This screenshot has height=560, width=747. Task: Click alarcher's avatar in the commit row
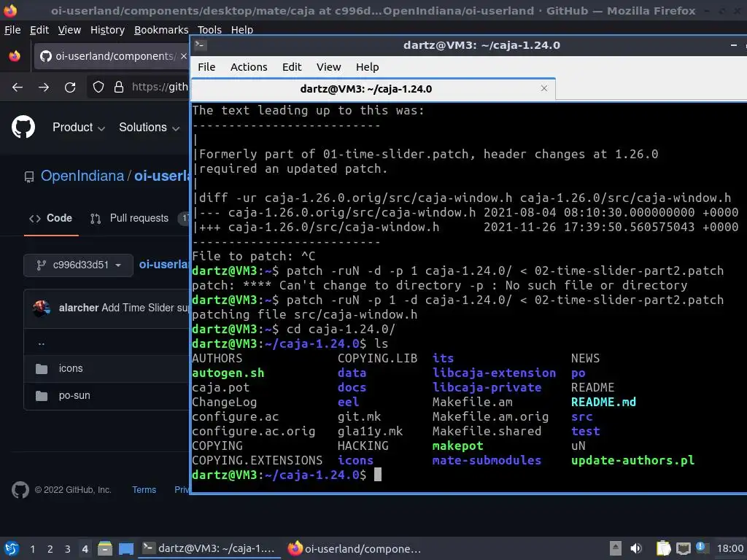pos(42,308)
